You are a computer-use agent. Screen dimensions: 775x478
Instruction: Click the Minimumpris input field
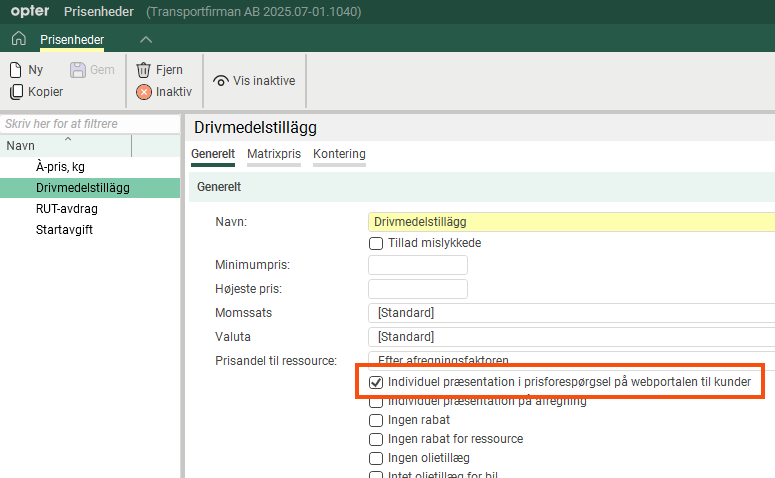tap(418, 265)
